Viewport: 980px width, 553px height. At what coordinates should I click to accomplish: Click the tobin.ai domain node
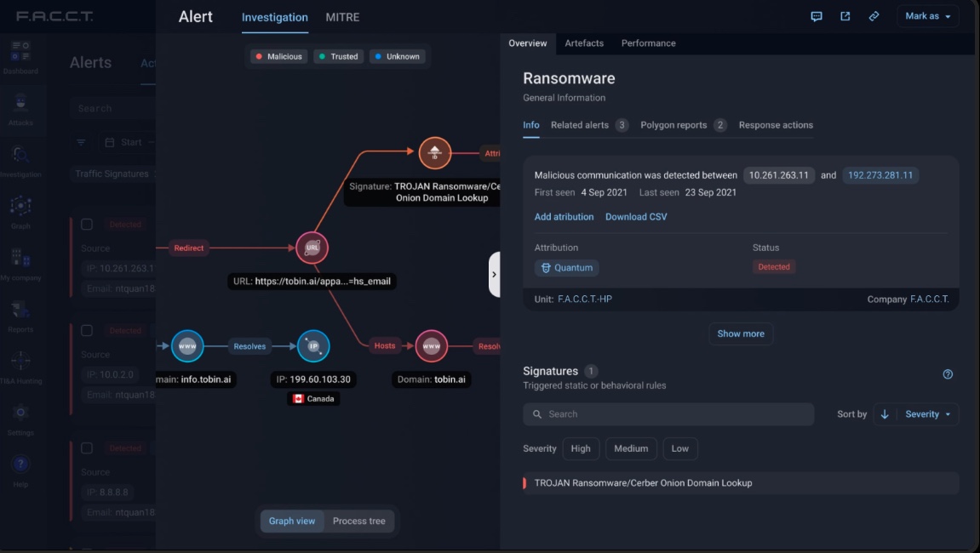(432, 346)
